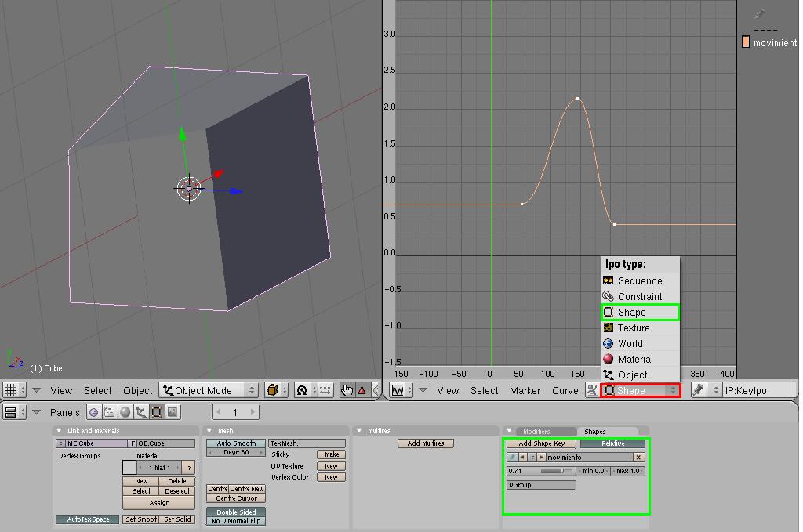Open shape key browse menu between the arrows
803x532 pixels.
pos(532,458)
